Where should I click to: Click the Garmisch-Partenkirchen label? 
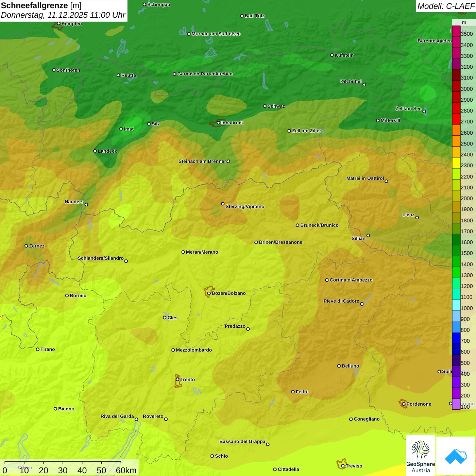click(x=205, y=74)
